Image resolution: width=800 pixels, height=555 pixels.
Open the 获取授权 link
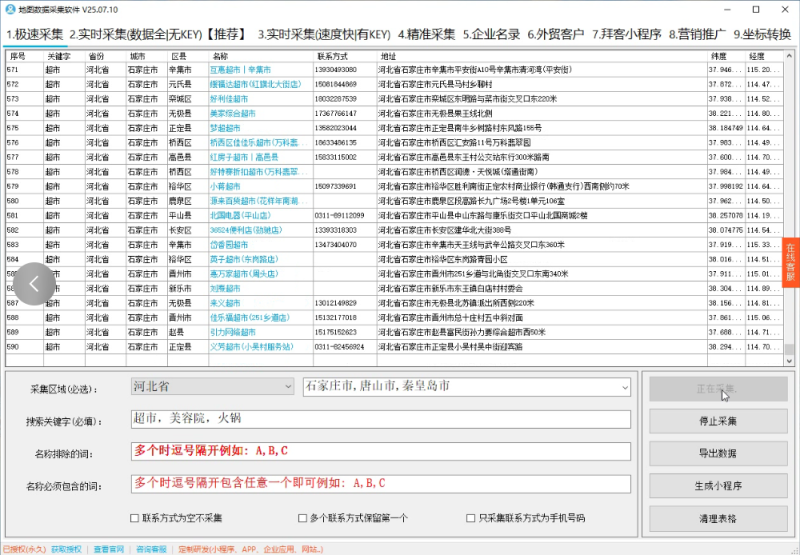pyautogui.click(x=66, y=549)
